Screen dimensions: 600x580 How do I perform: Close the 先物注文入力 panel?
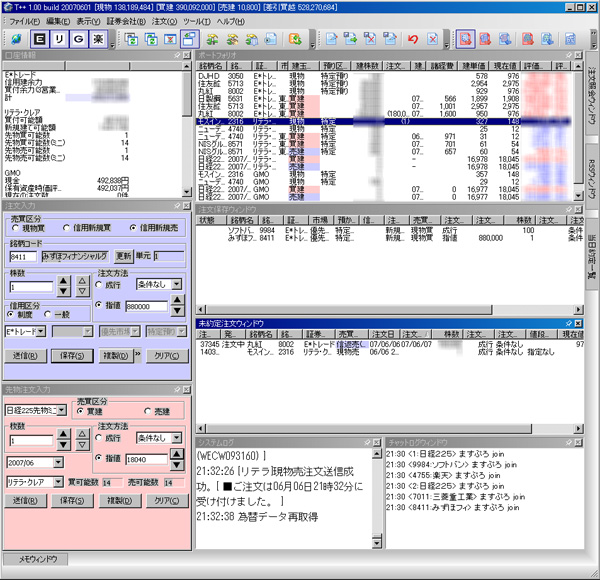click(x=186, y=389)
